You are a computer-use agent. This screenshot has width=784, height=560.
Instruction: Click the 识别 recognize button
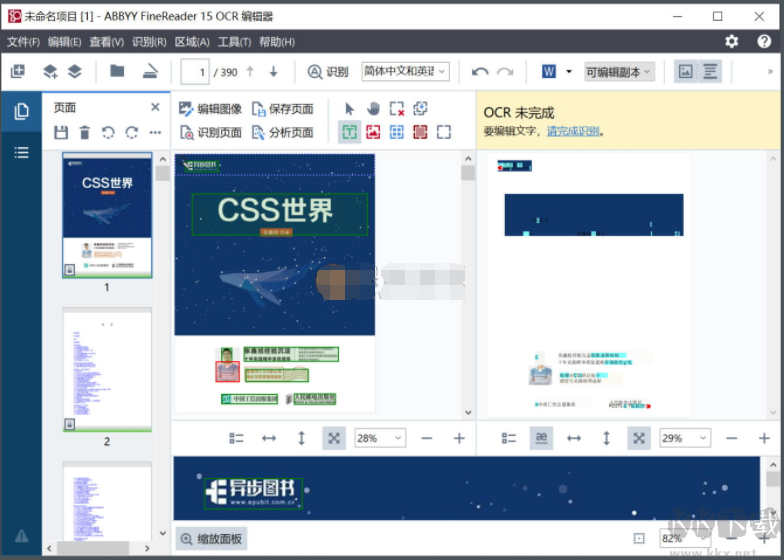pyautogui.click(x=328, y=72)
